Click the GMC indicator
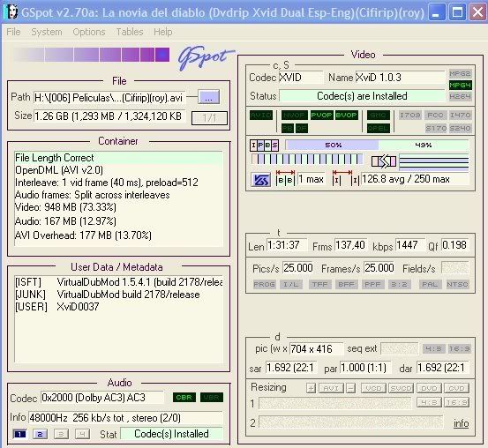Image resolution: width=488 pixels, height=448 pixels. [x=379, y=116]
